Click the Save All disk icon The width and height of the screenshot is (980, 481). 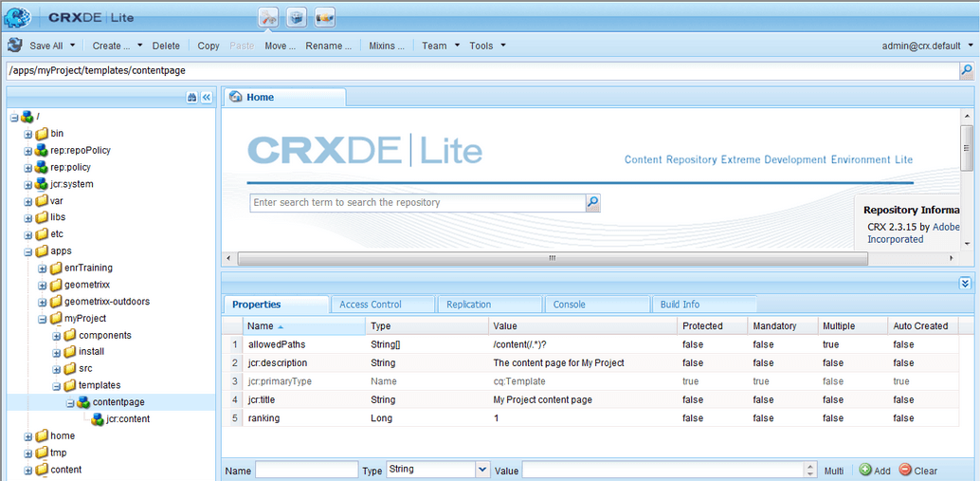(x=15, y=46)
